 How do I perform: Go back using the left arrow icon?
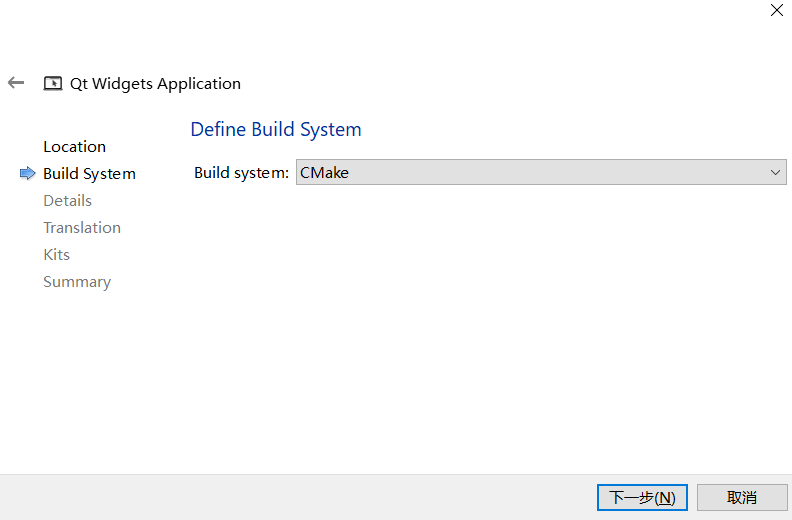coord(16,82)
